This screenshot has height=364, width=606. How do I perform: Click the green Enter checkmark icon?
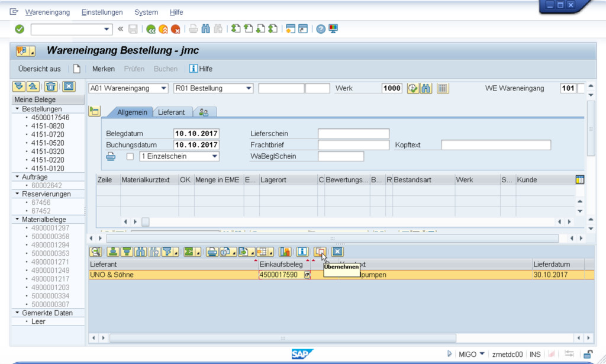(x=20, y=29)
